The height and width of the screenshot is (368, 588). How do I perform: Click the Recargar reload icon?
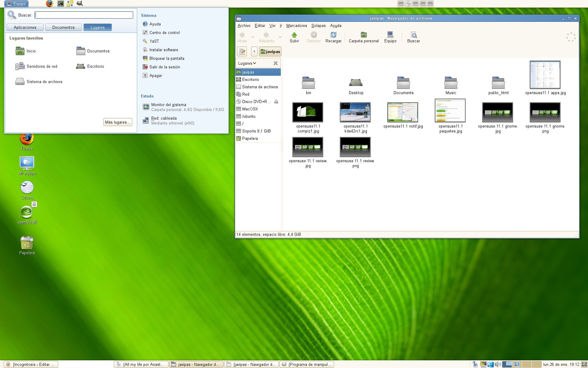333,35
